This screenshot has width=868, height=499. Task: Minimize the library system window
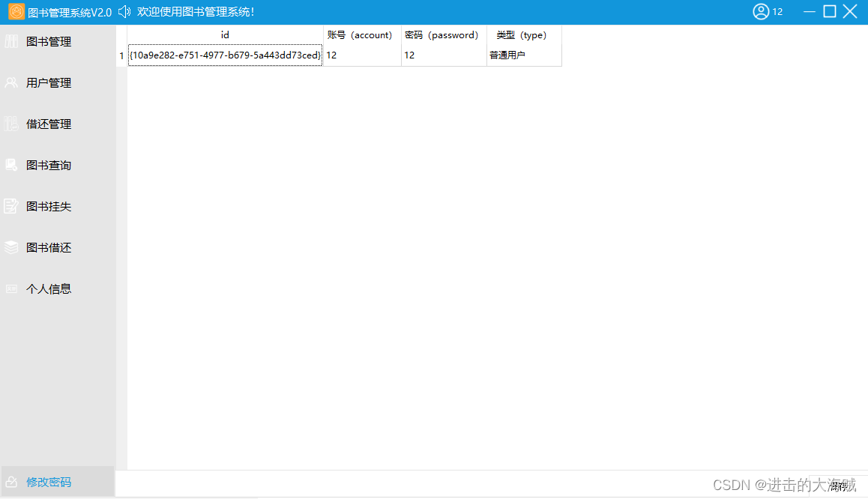pyautogui.click(x=810, y=12)
